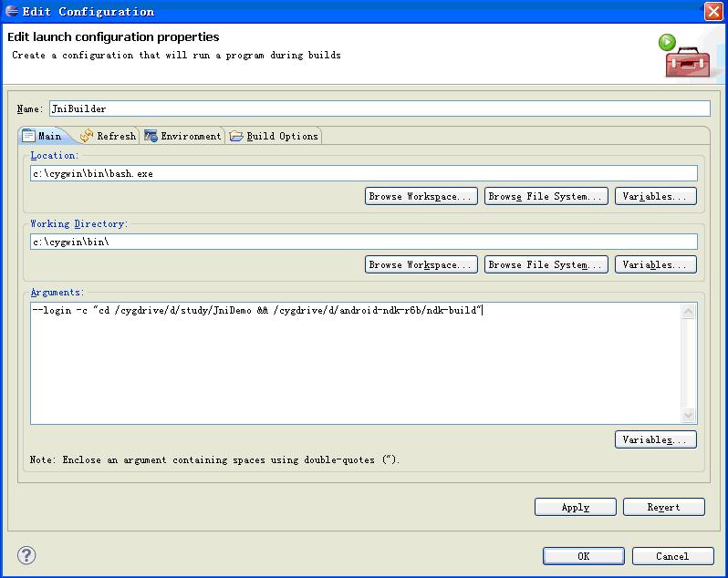Click Browse File System under Working Directory
Image resolution: width=728 pixels, height=578 pixels.
546,264
